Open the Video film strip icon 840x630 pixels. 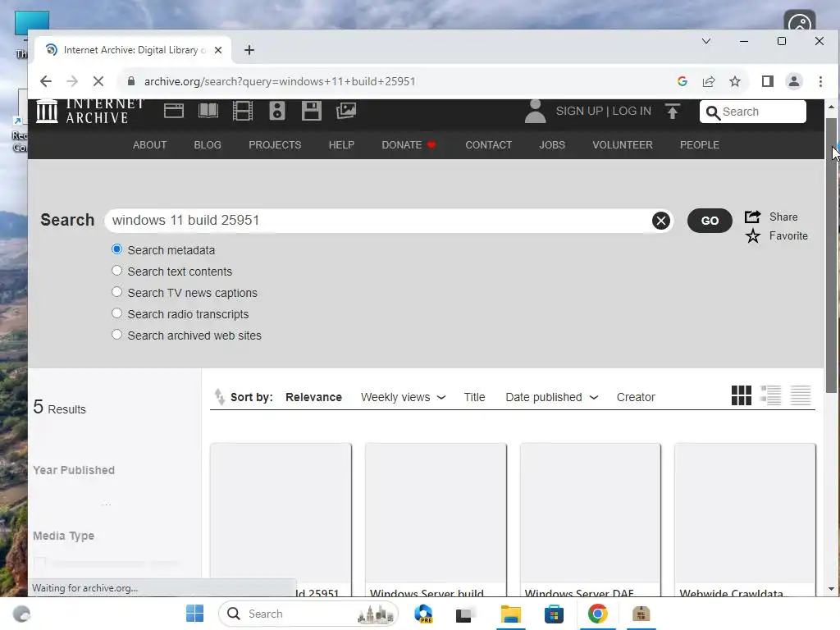(x=243, y=111)
